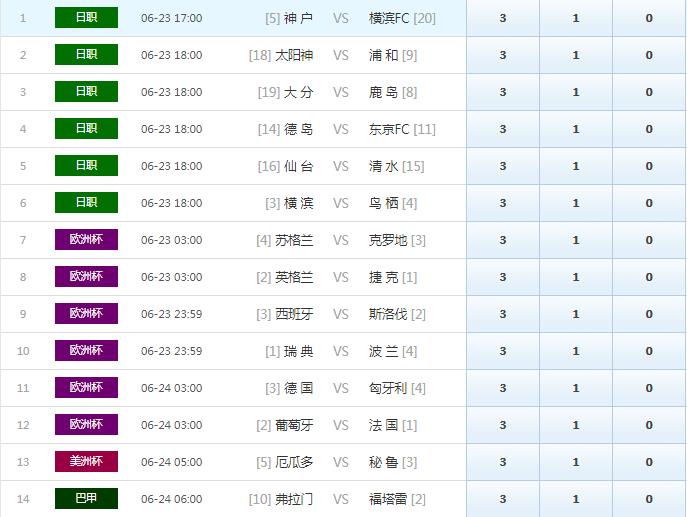687x517 pixels.
Task: Choose option 0 for 太阳神 vs 浦和
Action: pyautogui.click(x=649, y=55)
